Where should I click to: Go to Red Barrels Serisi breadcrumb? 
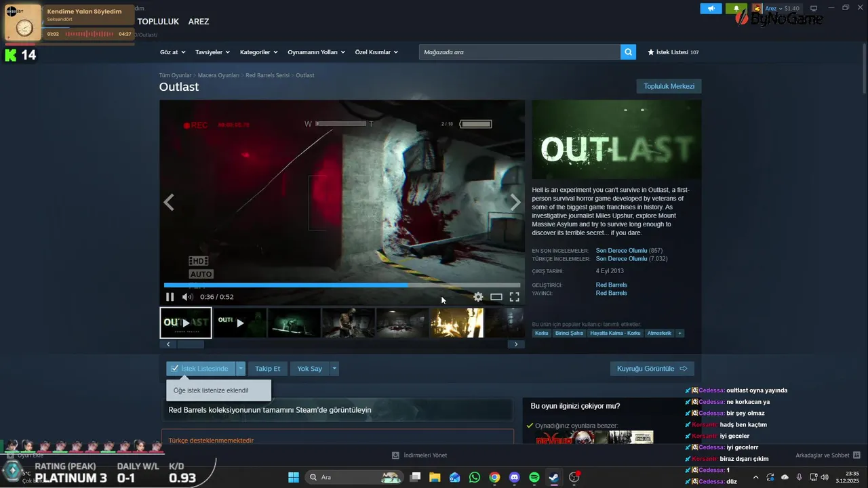click(x=268, y=75)
